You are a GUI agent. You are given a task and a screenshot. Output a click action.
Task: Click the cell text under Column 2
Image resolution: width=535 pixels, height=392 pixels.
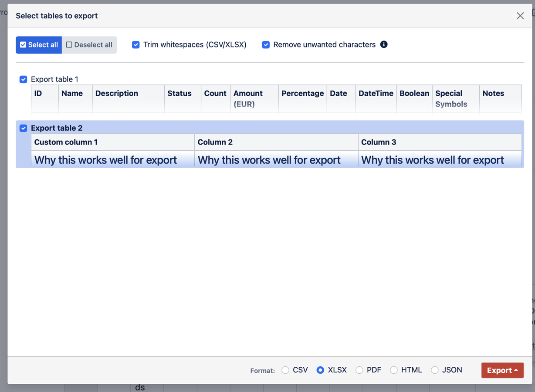269,160
